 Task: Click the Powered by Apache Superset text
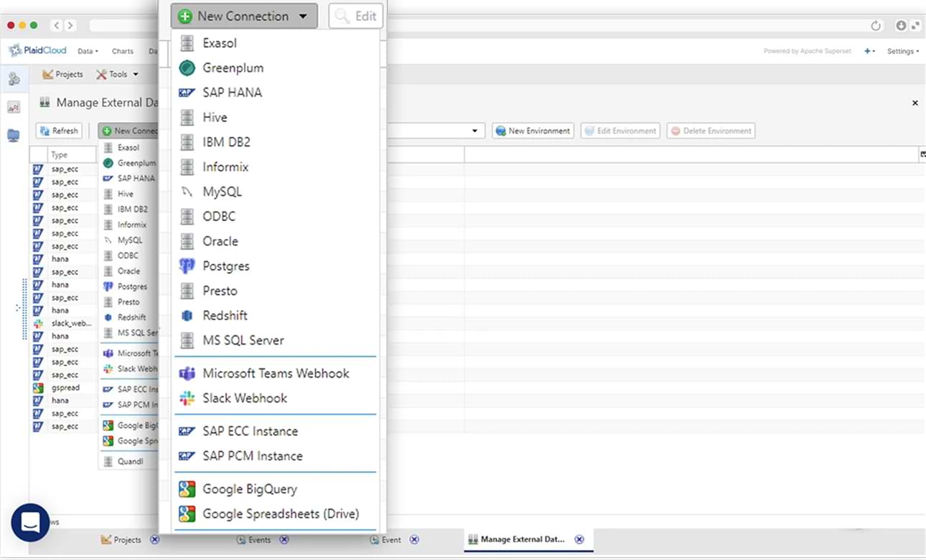[808, 51]
